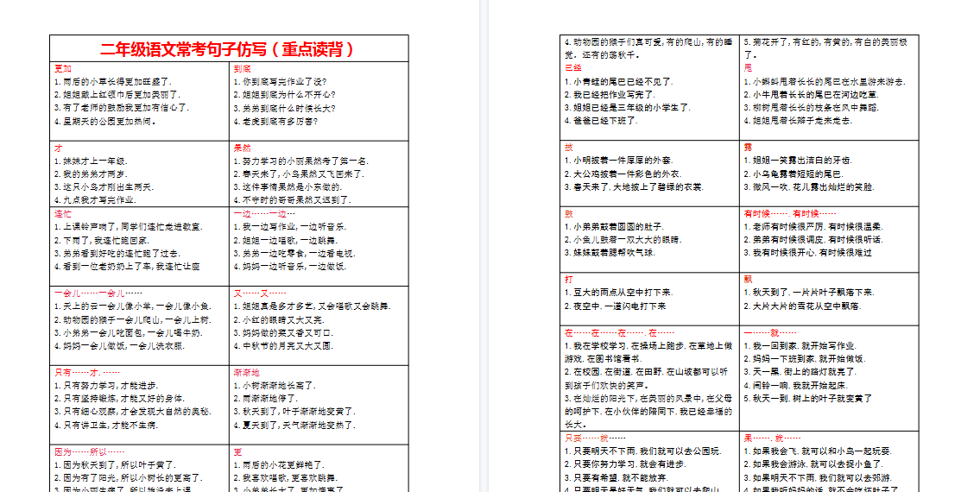This screenshot has height=492, width=980.
Task: Click the sentence 妹妹才上一年级
Action: (90, 161)
